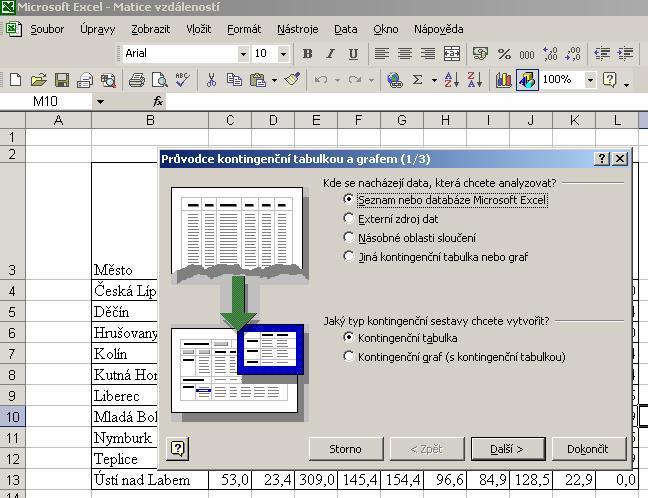Open the Data menu
The height and width of the screenshot is (498, 648).
(x=345, y=29)
